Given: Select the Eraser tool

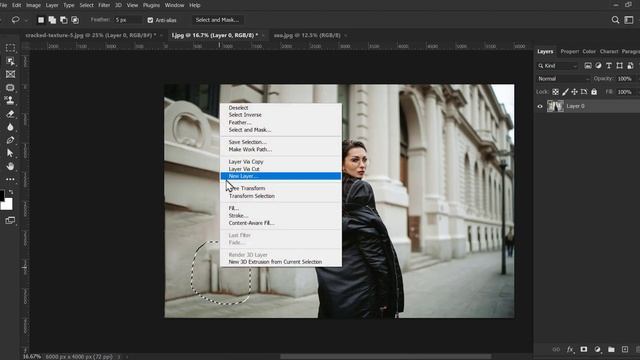Looking at the screenshot, I should point(10,114).
